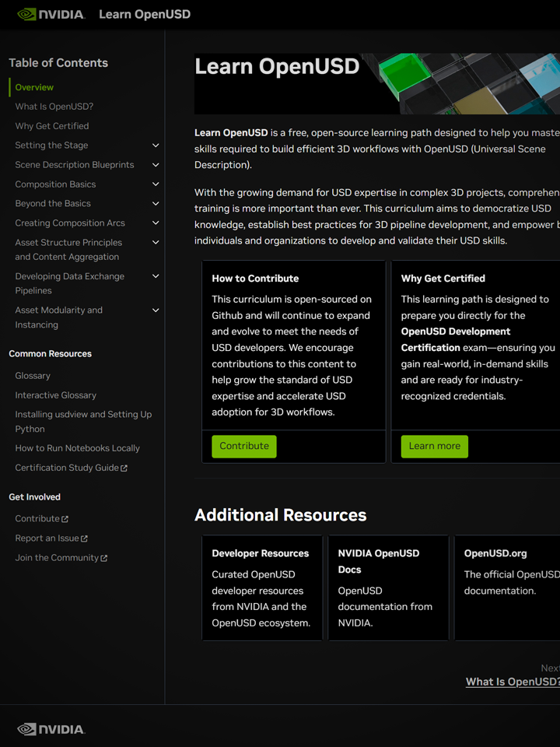Open Asset Structure Principles and Content Aggregation

[68, 250]
